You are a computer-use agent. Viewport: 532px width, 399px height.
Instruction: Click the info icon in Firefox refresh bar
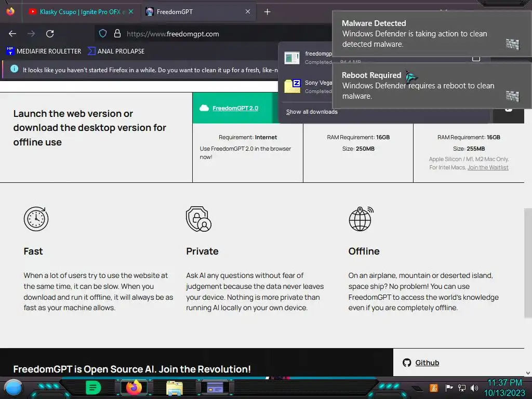click(x=14, y=69)
